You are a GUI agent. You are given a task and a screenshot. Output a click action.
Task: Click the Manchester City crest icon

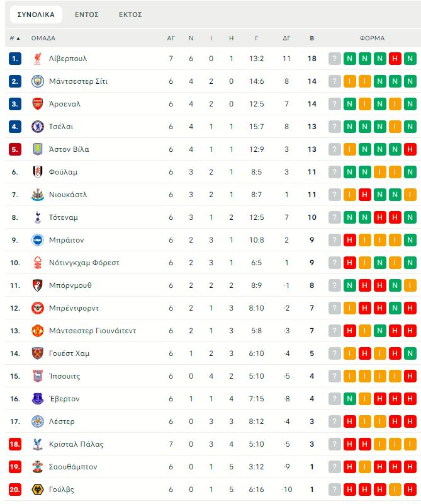(38, 81)
